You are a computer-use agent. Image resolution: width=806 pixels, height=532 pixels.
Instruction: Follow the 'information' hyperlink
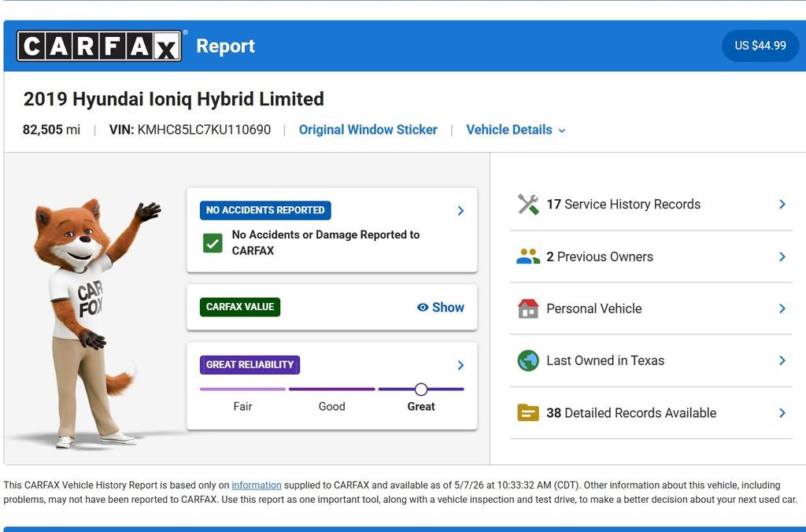pos(257,486)
